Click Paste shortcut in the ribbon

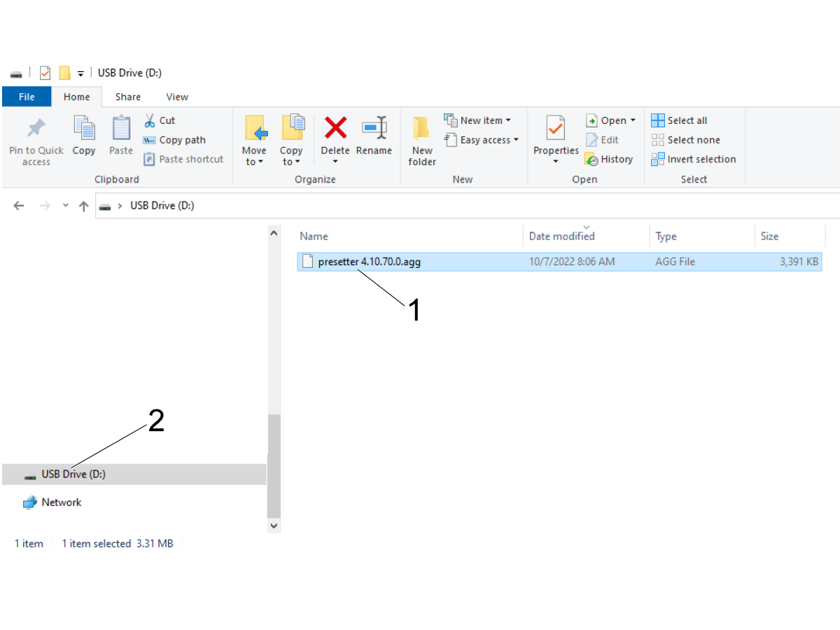click(183, 159)
